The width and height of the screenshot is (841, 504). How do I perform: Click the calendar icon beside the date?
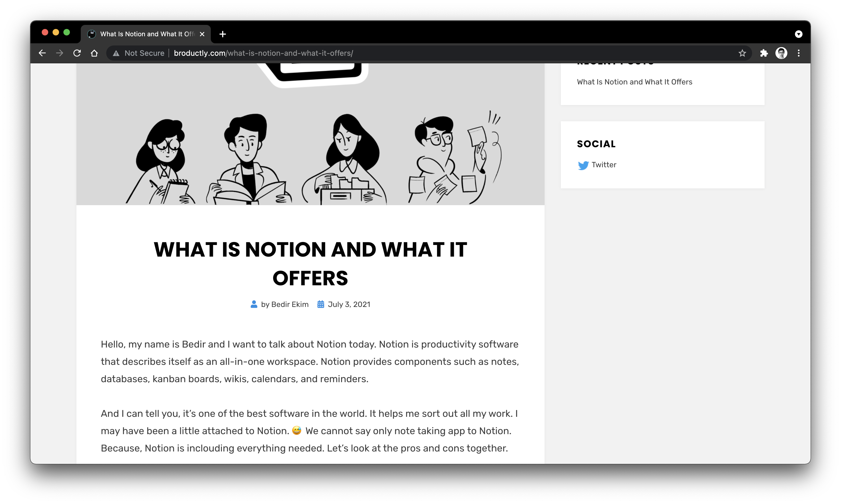coord(321,304)
